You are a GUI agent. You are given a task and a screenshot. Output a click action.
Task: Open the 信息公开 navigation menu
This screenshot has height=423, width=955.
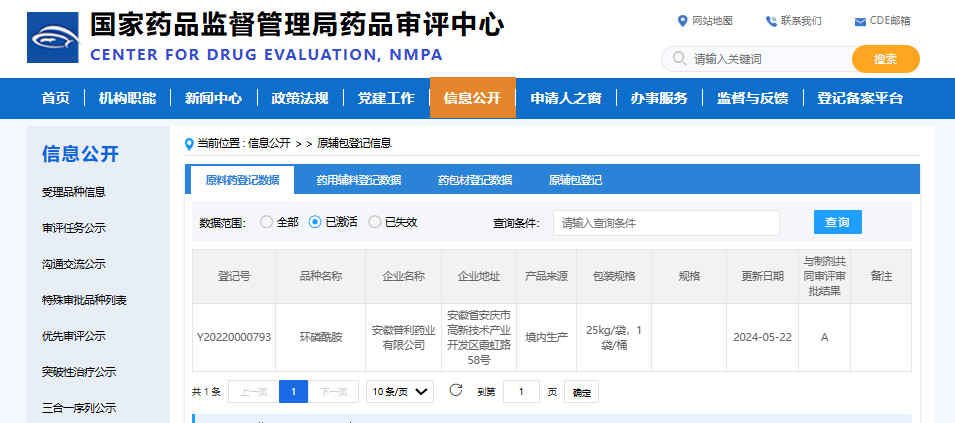click(x=472, y=98)
